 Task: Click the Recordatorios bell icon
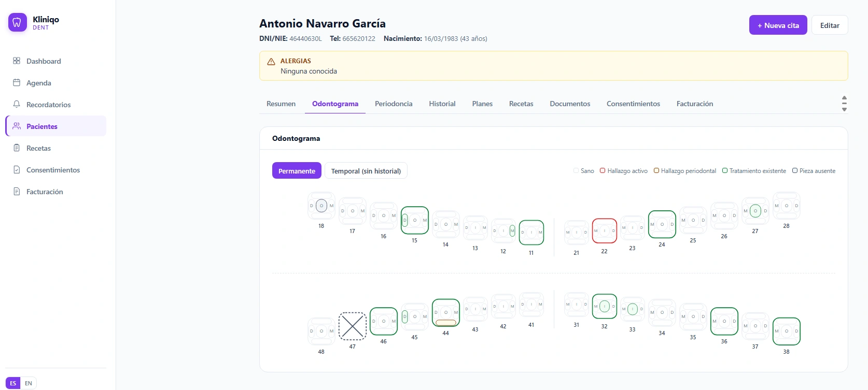point(17,104)
